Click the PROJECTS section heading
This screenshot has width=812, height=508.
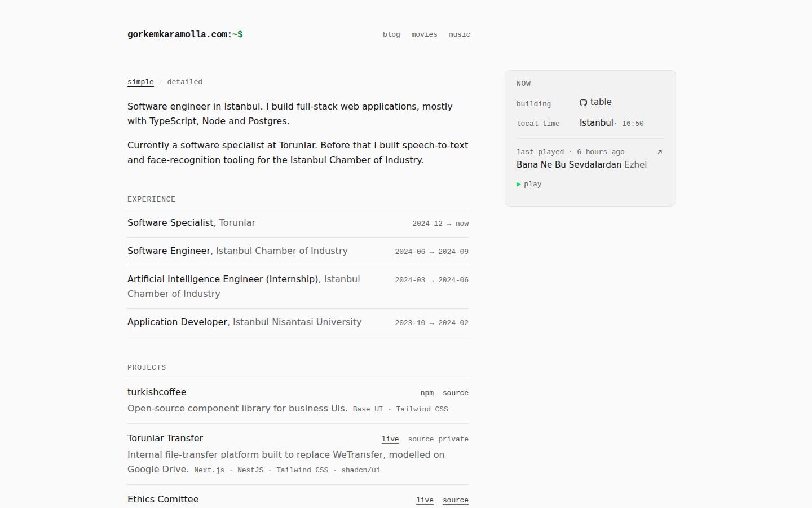pyautogui.click(x=147, y=367)
